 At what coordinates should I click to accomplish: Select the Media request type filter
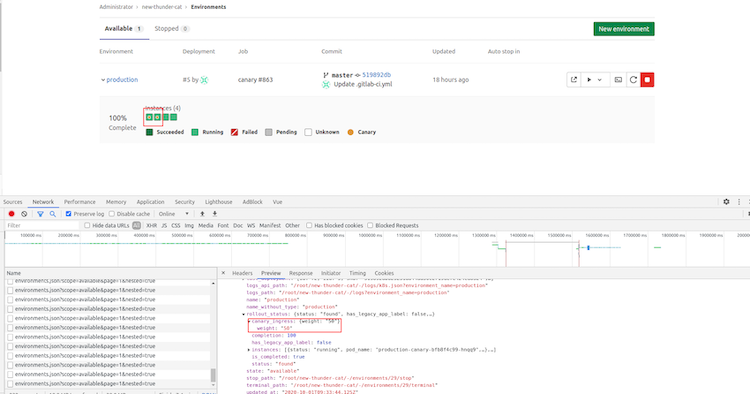point(206,225)
